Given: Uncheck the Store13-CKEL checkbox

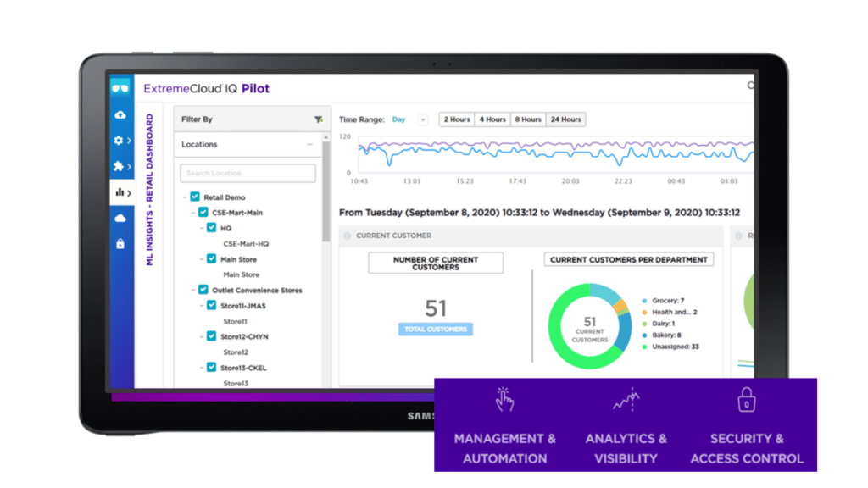Looking at the screenshot, I should tap(211, 367).
